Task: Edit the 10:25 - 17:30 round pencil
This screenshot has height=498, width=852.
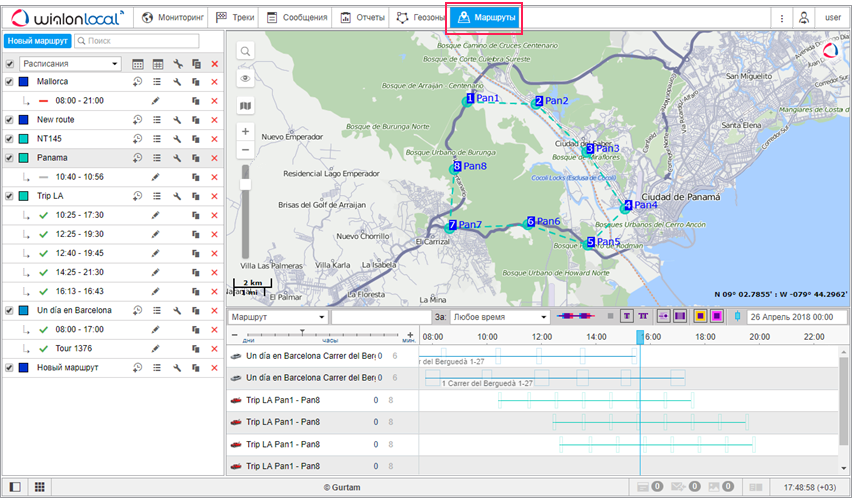Action: (x=155, y=215)
